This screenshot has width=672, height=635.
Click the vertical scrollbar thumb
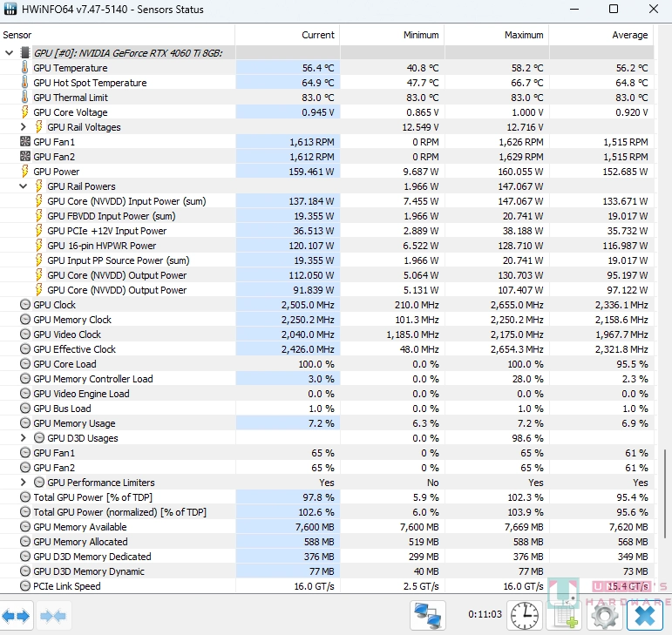point(665,494)
